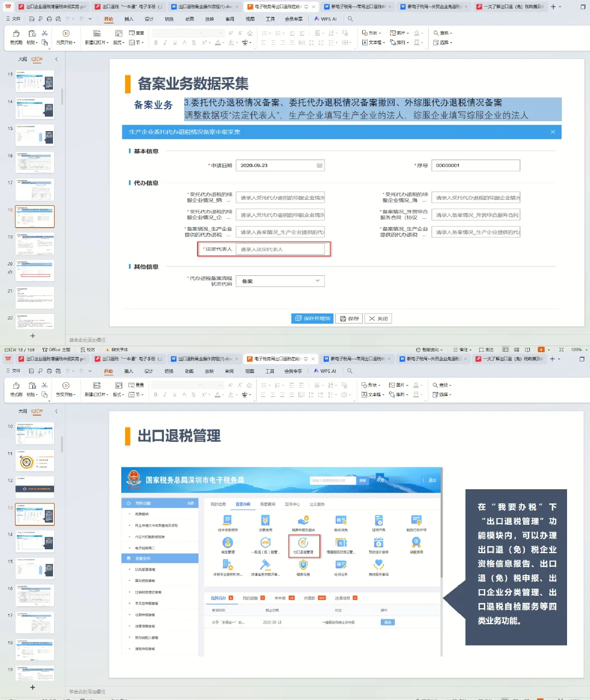Toggle bold formatting

tap(156, 43)
